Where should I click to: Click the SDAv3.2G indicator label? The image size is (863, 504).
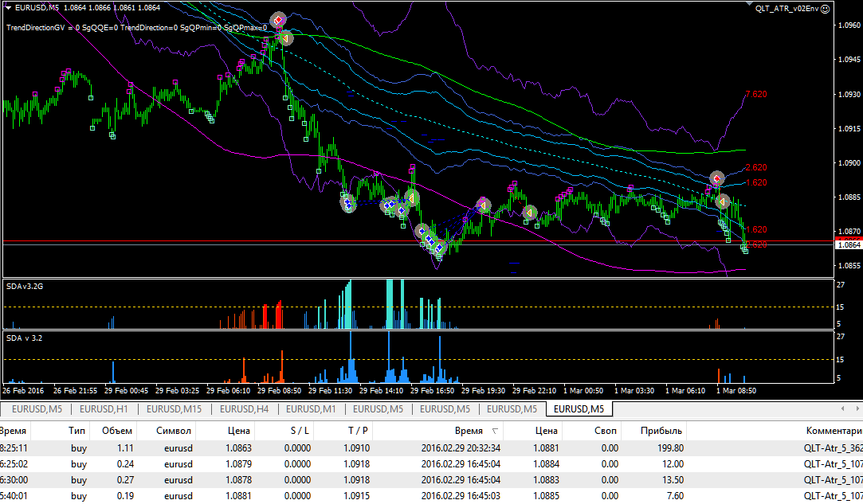click(x=25, y=286)
